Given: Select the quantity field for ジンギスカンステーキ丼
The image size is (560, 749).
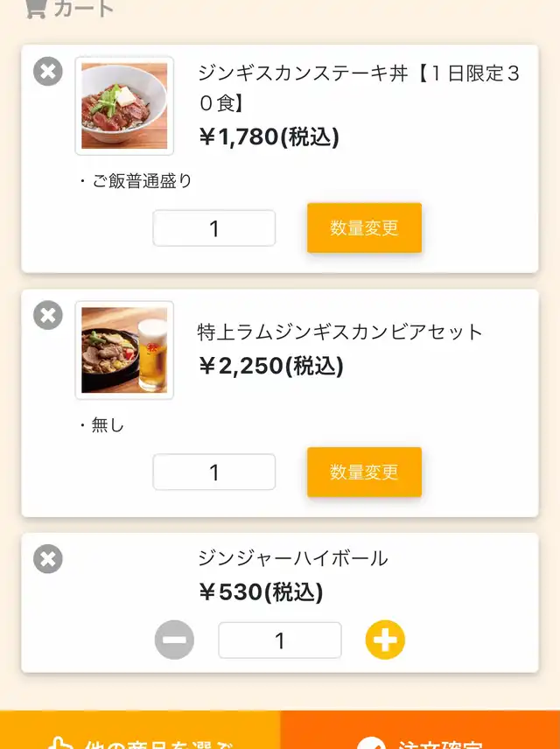Looking at the screenshot, I should coord(214,228).
